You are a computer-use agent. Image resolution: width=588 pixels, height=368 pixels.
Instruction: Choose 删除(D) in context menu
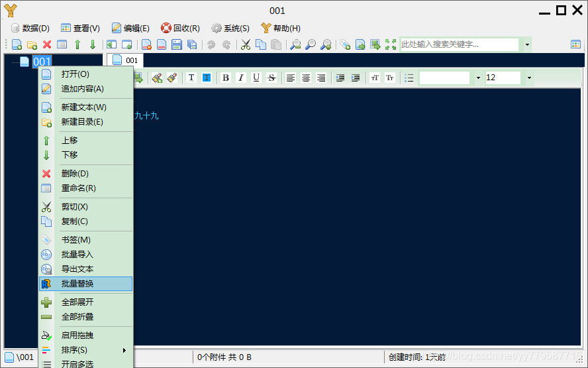pyautogui.click(x=86, y=174)
